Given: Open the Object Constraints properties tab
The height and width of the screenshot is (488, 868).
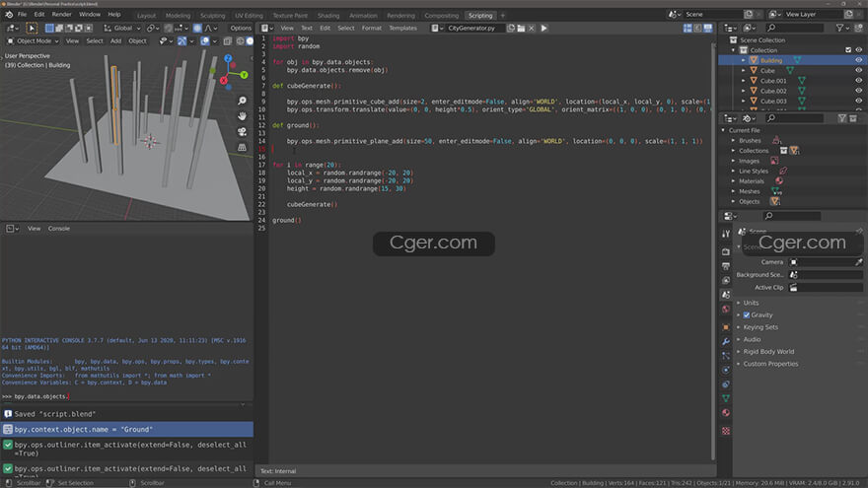Looking at the screenshot, I should click(x=726, y=383).
